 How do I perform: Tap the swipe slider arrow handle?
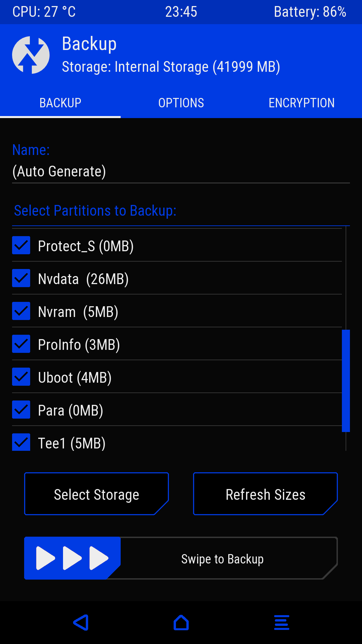[x=72, y=558]
